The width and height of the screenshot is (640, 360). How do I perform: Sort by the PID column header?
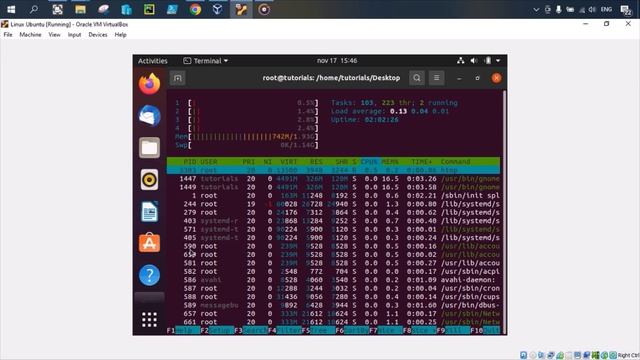(x=189, y=162)
